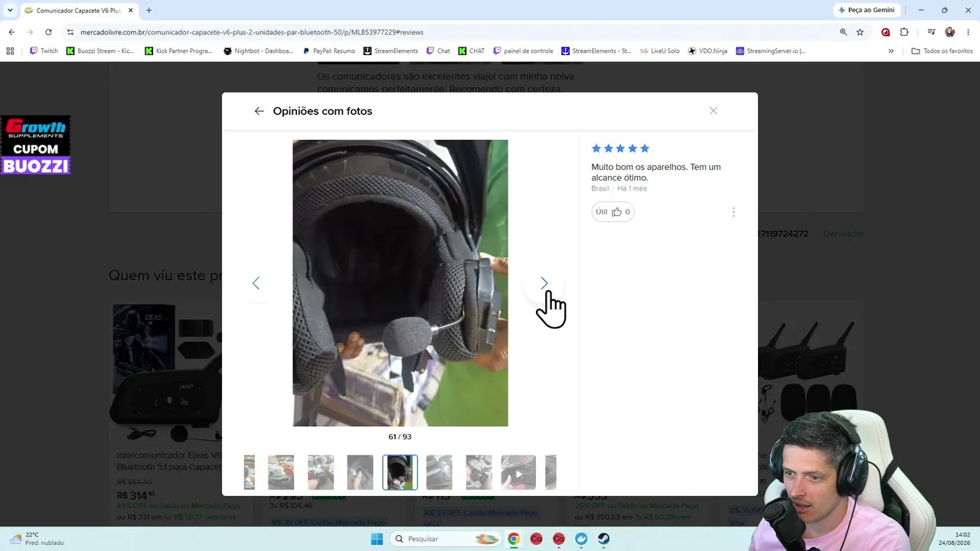Close the Comunicador Capacete V6 Plus tab
Screen dimensions: 980x551
click(x=130, y=11)
